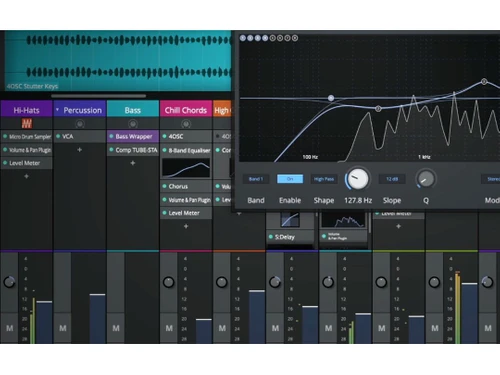
Task: Toggle the S:Delay plugin enable dot
Action: click(271, 237)
